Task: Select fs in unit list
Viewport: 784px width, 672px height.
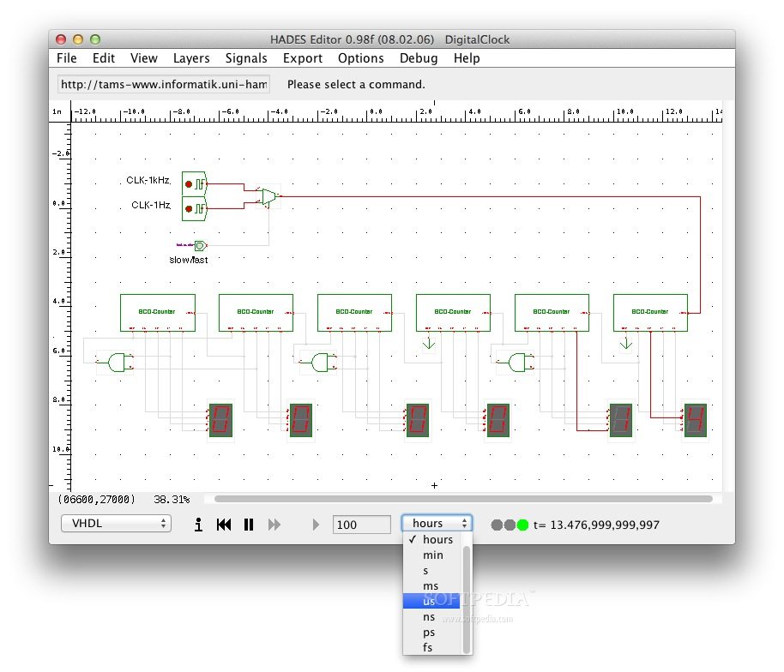Action: 432,647
